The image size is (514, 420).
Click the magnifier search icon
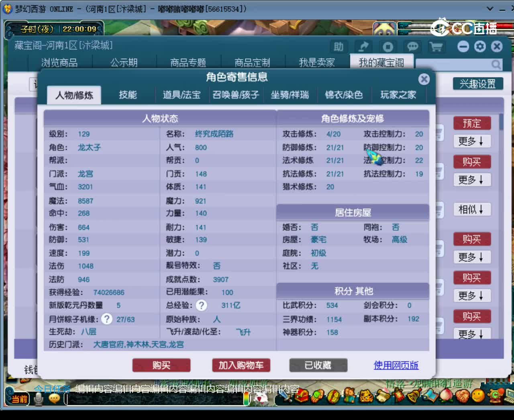(496, 64)
